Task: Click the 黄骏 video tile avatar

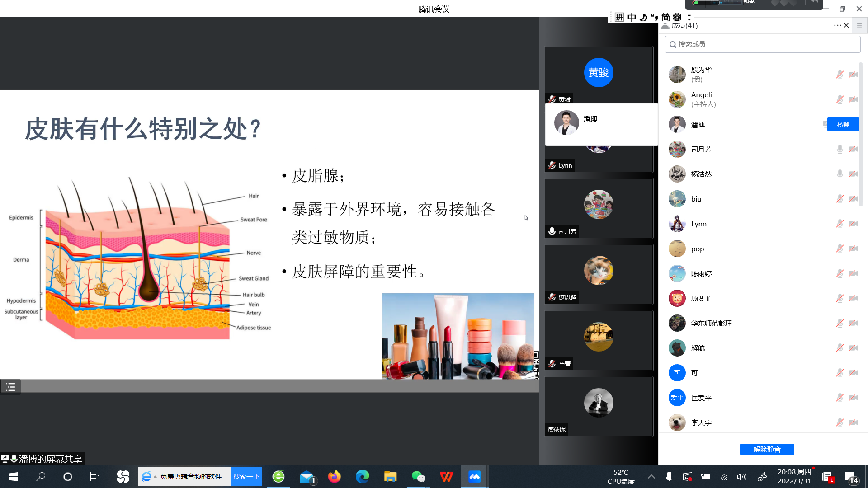Action: point(599,73)
